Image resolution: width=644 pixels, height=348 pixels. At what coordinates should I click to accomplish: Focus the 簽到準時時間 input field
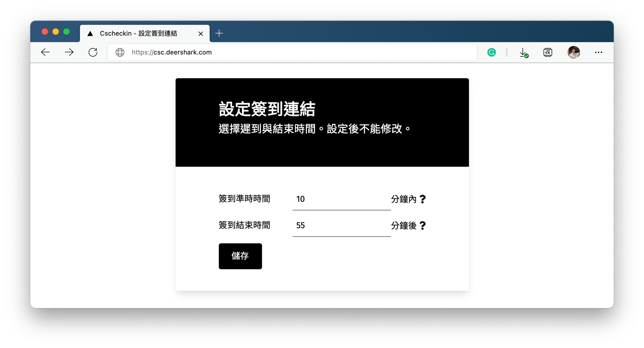[341, 199]
